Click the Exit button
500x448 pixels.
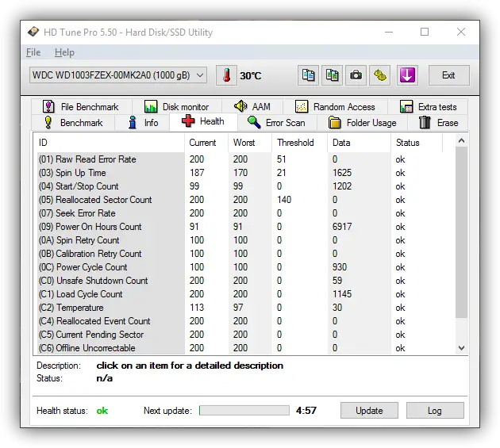click(448, 75)
